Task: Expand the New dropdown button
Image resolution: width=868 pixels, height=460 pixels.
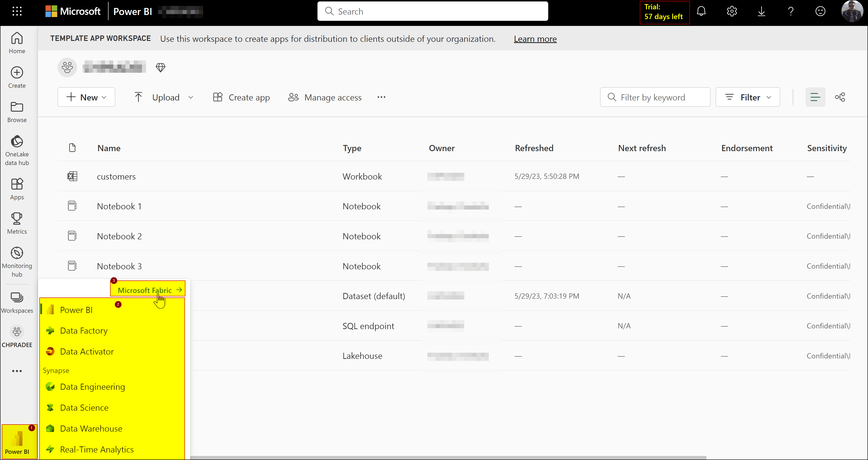Action: point(86,97)
